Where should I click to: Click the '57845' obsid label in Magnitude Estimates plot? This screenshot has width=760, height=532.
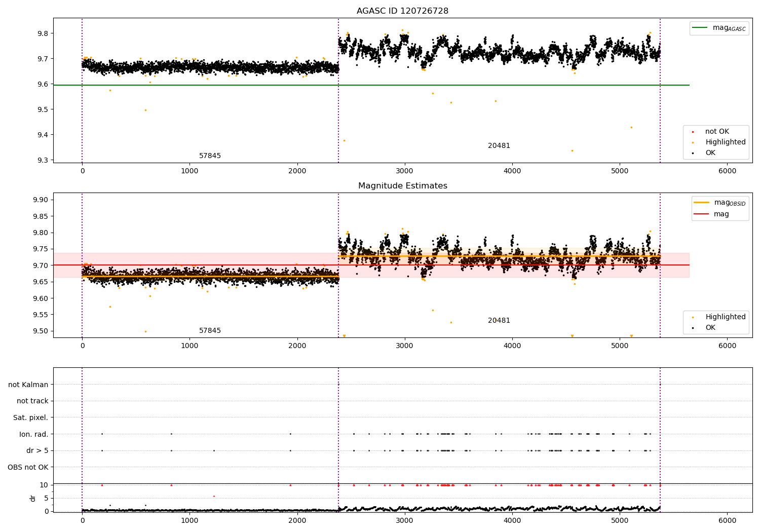click(x=210, y=331)
